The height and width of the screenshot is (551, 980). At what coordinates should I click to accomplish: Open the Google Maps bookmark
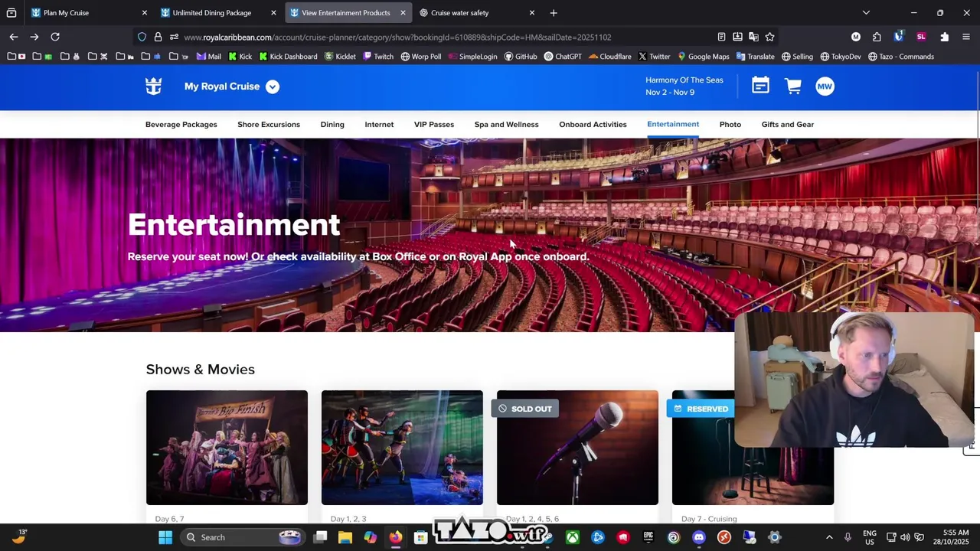(703, 57)
